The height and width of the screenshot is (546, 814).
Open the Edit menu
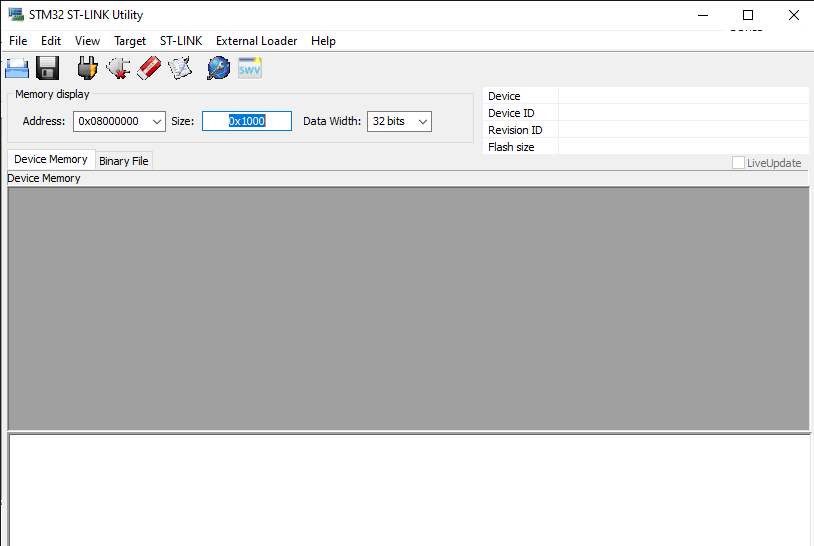(51, 41)
